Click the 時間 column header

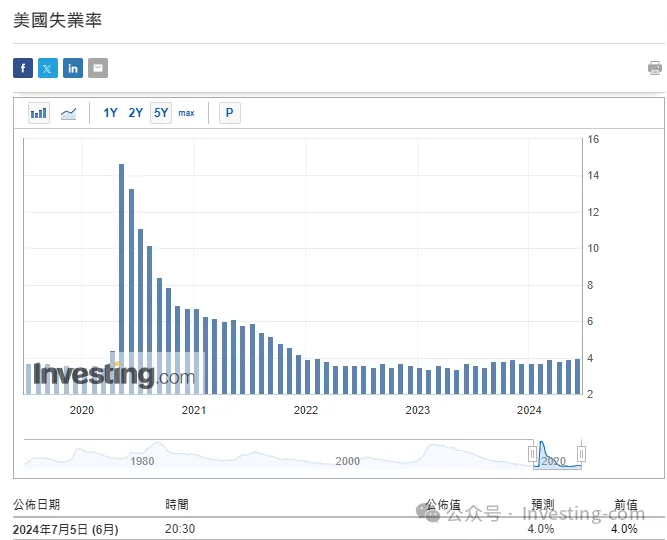(x=176, y=505)
